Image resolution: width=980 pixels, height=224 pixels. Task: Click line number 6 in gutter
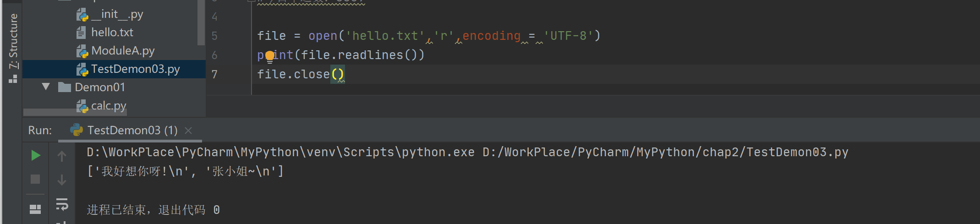(x=214, y=55)
